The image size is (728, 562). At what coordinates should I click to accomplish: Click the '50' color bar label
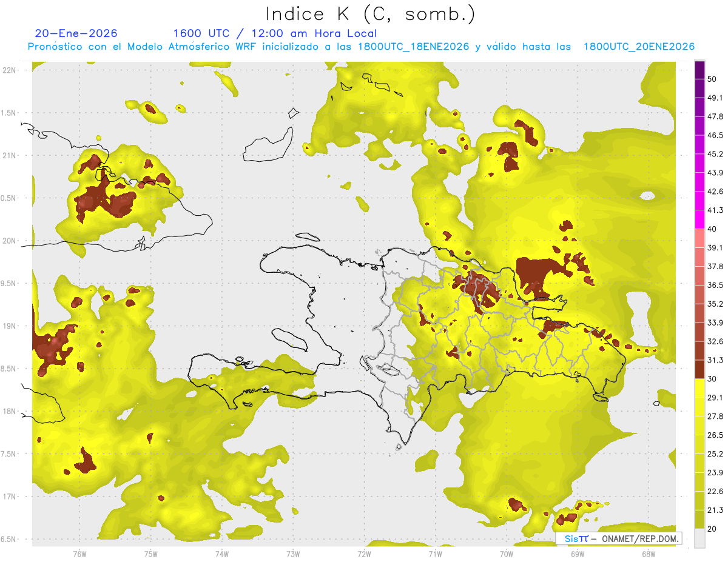click(712, 79)
